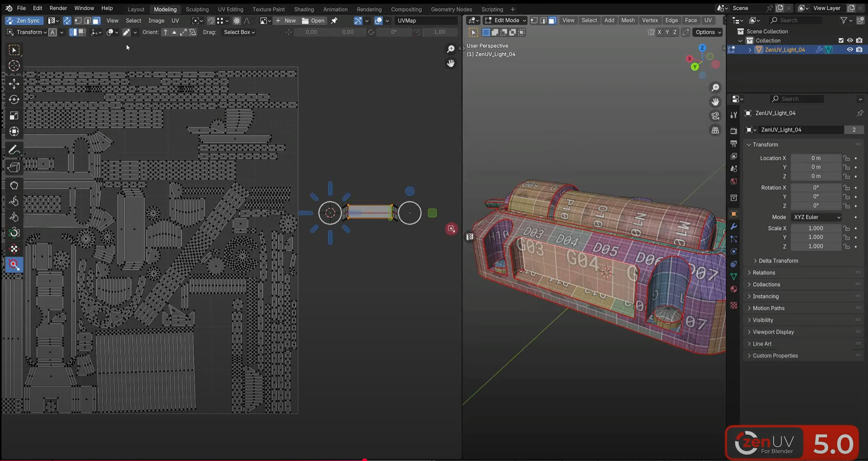The height and width of the screenshot is (461, 868).
Task: Select the Rotate tool in the UV toolbar
Action: (x=14, y=100)
